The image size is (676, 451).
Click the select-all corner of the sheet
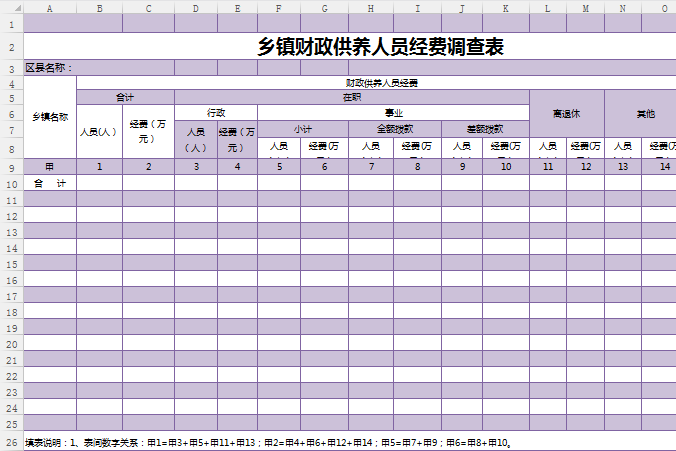[x=10, y=7]
